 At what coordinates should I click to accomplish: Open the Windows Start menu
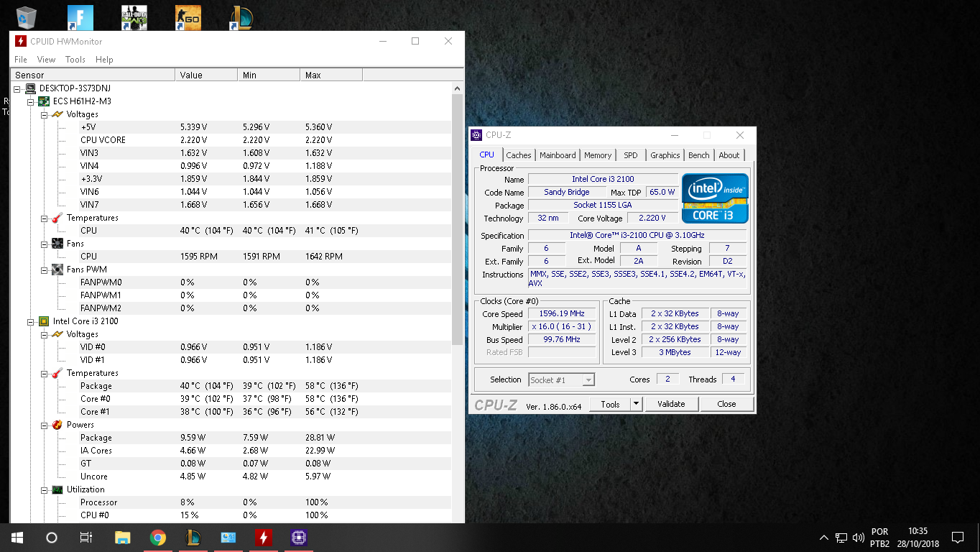pos(17,538)
